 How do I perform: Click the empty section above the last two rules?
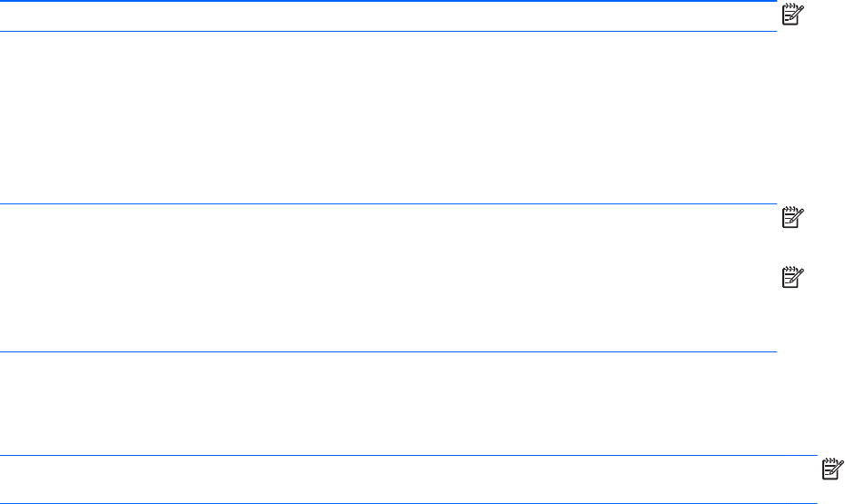coord(388,403)
